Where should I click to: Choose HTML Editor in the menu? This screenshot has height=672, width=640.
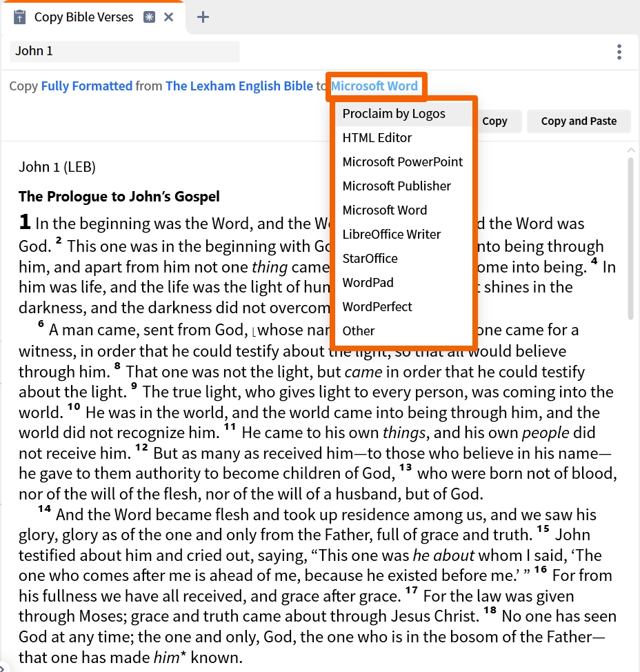tap(403, 138)
